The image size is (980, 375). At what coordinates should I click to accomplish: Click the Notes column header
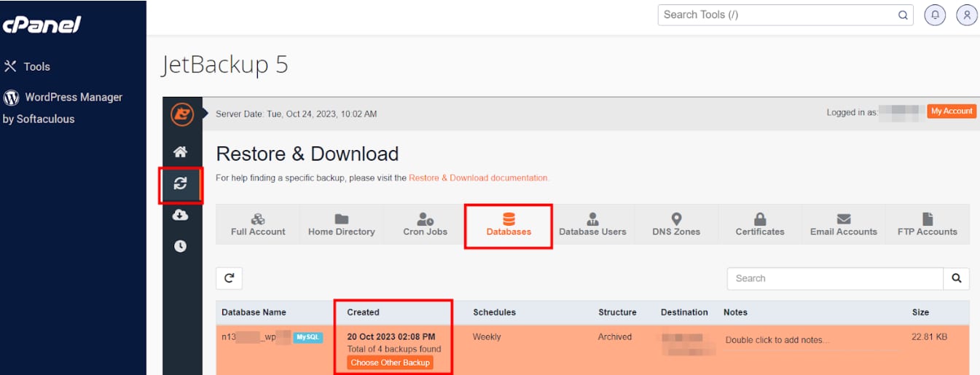click(735, 312)
